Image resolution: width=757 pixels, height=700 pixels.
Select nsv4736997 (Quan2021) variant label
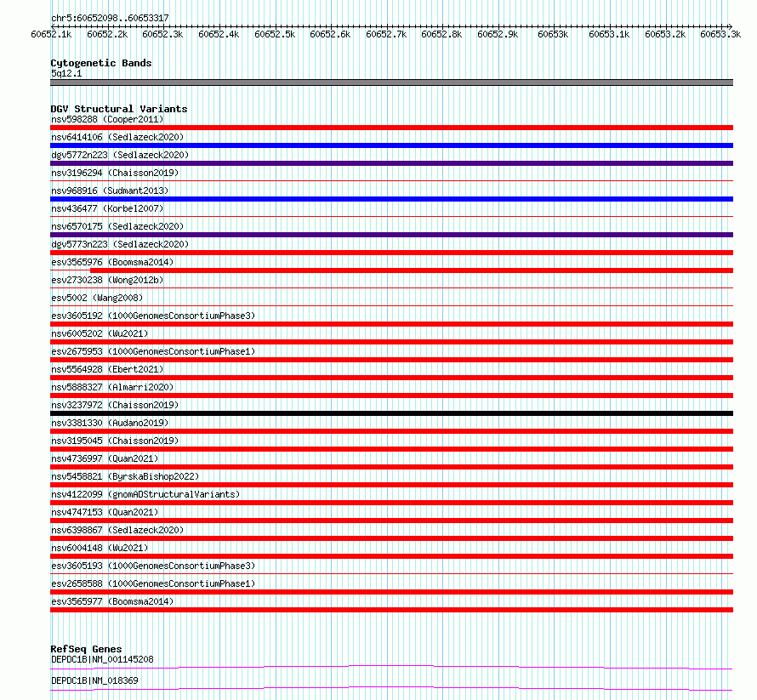click(x=105, y=458)
